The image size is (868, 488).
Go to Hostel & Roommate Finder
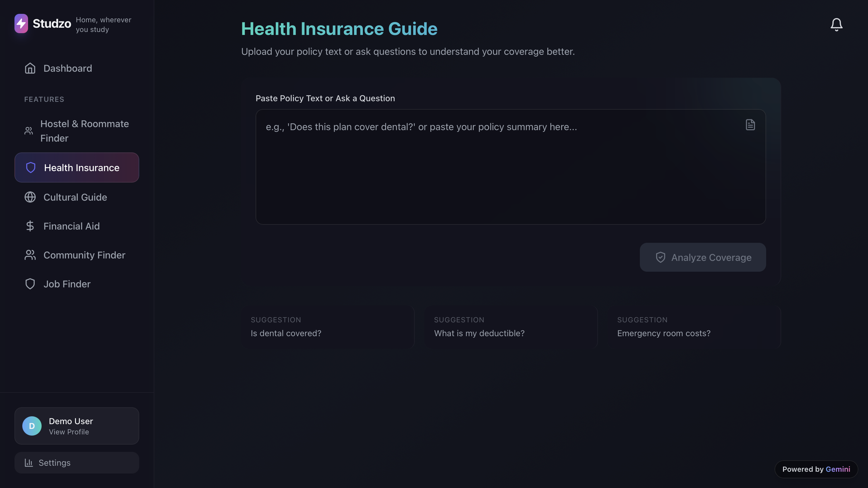pyautogui.click(x=84, y=131)
